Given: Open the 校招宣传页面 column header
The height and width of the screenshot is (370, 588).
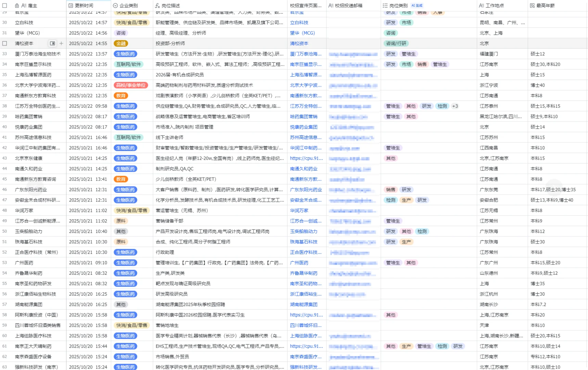Looking at the screenshot, I should (307, 5).
